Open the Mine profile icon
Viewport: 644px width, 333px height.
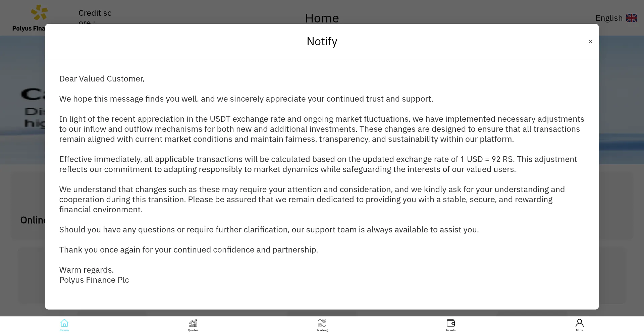(580, 323)
